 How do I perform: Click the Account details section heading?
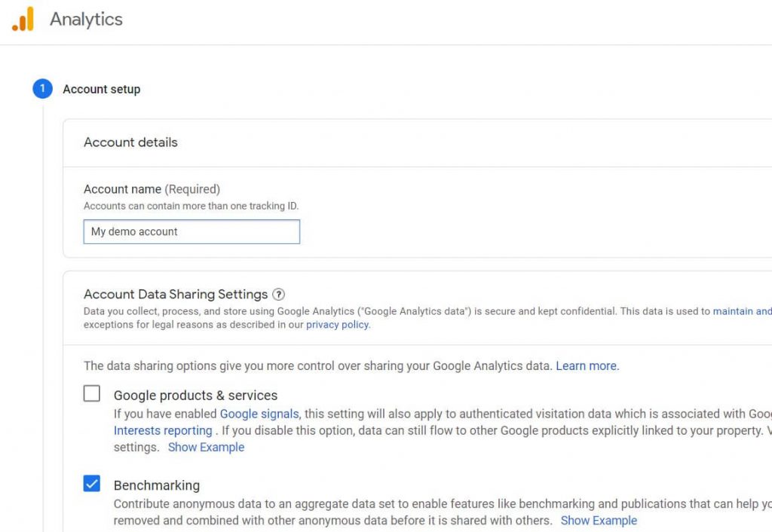pos(130,142)
